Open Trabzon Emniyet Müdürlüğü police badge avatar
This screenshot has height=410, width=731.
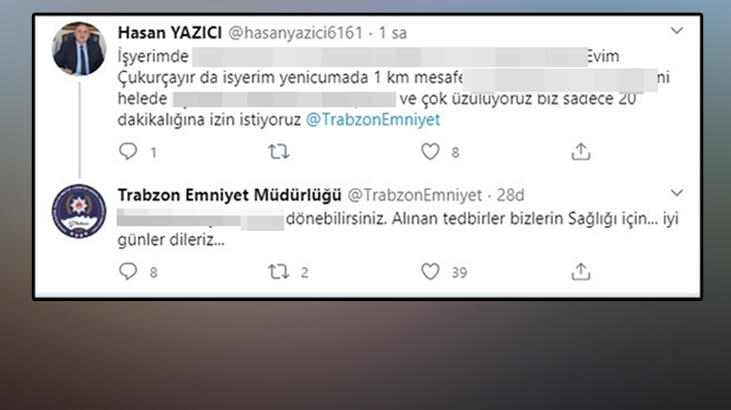pos(79,211)
